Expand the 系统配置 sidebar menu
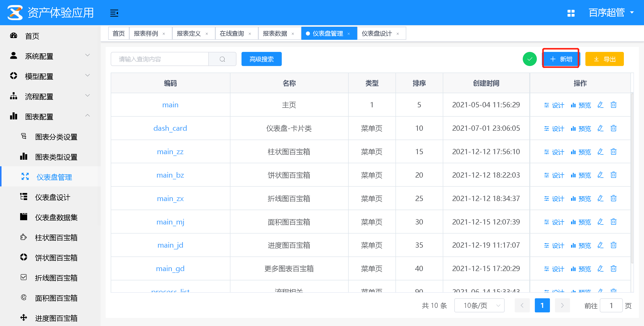This screenshot has height=326, width=644. coord(50,56)
